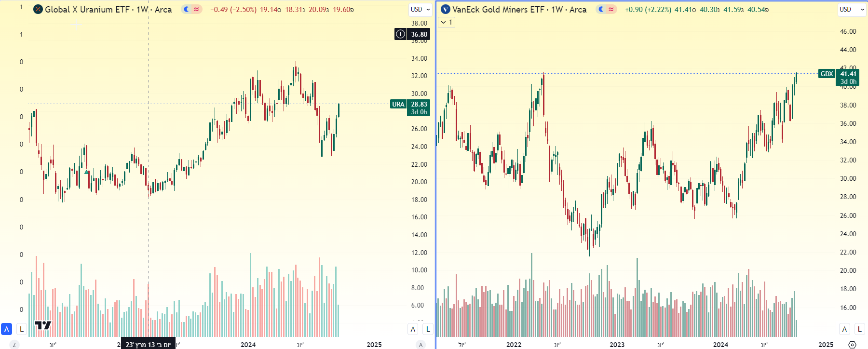Enable log scale on the GDX chart

tap(859, 329)
